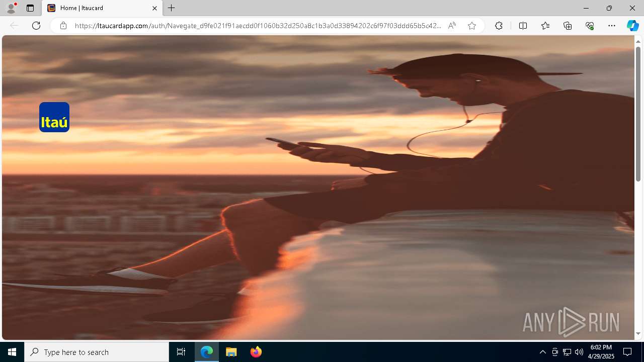This screenshot has width=644, height=362.
Task: Show hidden system tray icons
Action: [x=542, y=352]
